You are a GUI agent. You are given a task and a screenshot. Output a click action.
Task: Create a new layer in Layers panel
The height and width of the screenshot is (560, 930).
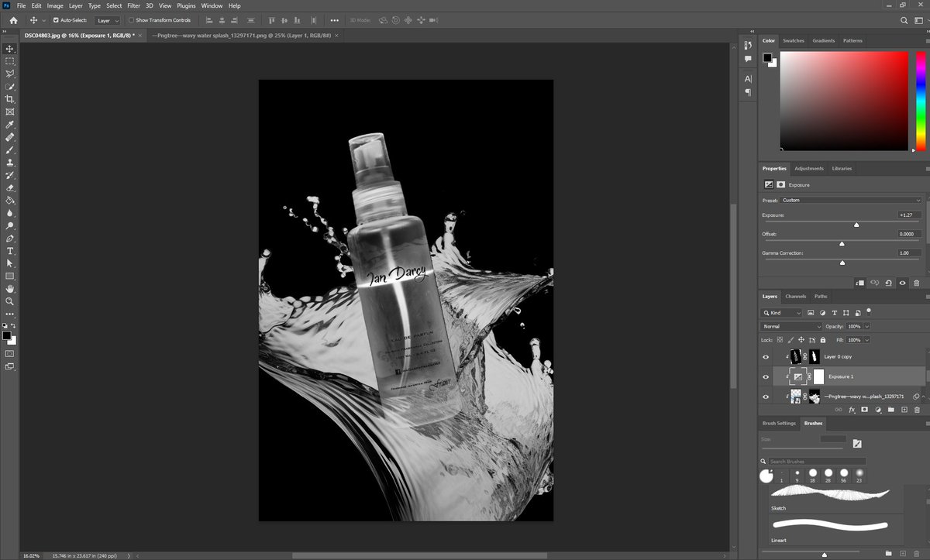click(x=904, y=409)
